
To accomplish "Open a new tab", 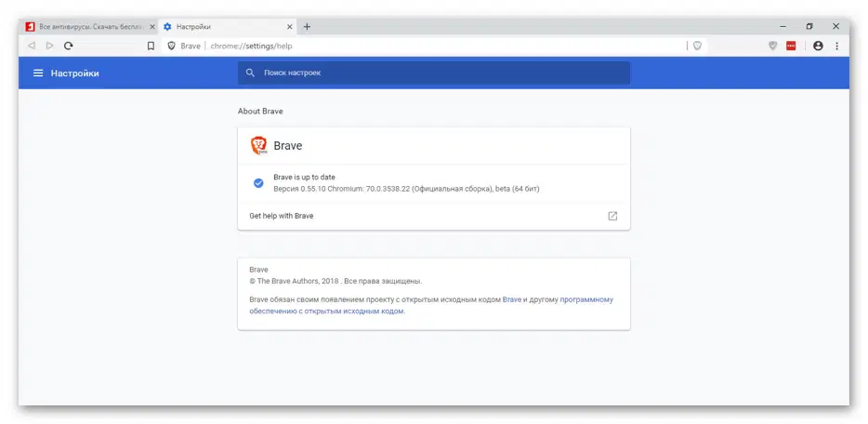I will [307, 27].
